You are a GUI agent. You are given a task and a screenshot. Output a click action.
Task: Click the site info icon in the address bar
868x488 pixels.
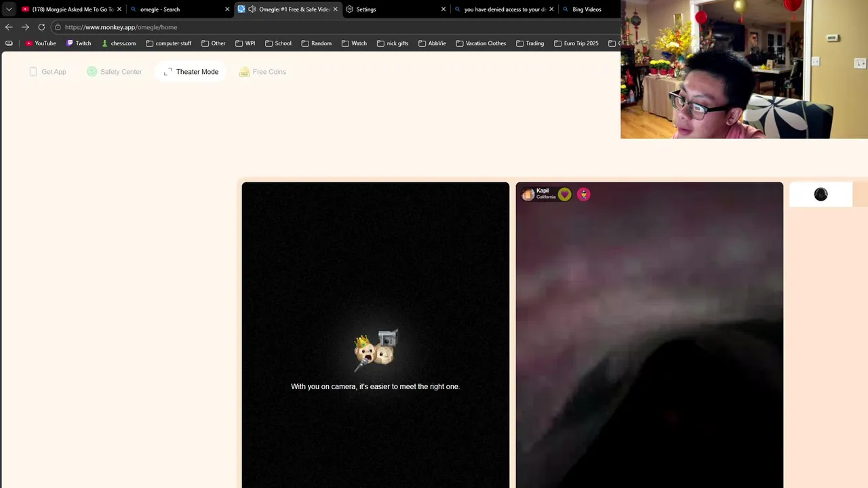click(x=58, y=27)
